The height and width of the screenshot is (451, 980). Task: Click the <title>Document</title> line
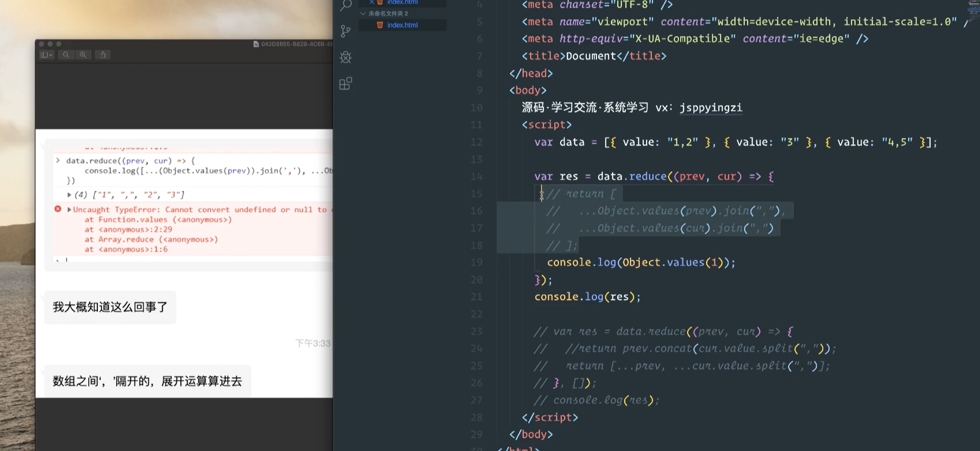point(594,56)
